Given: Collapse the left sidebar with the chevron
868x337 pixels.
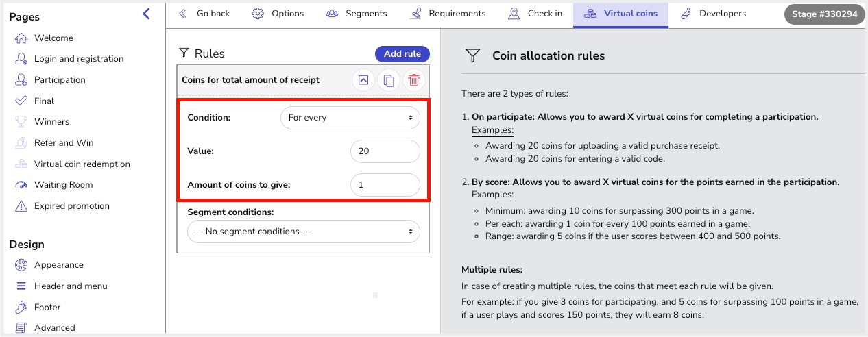Looking at the screenshot, I should tap(146, 14).
